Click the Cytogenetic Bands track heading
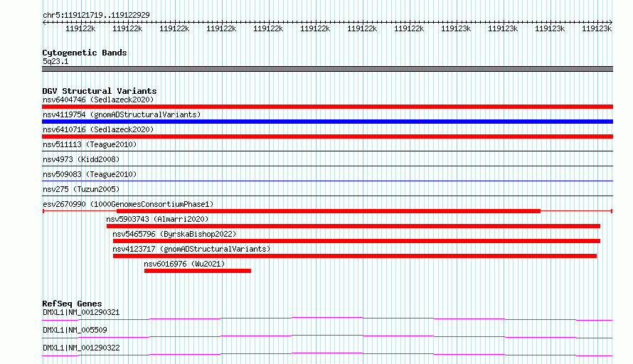This screenshot has width=633, height=364. click(85, 53)
